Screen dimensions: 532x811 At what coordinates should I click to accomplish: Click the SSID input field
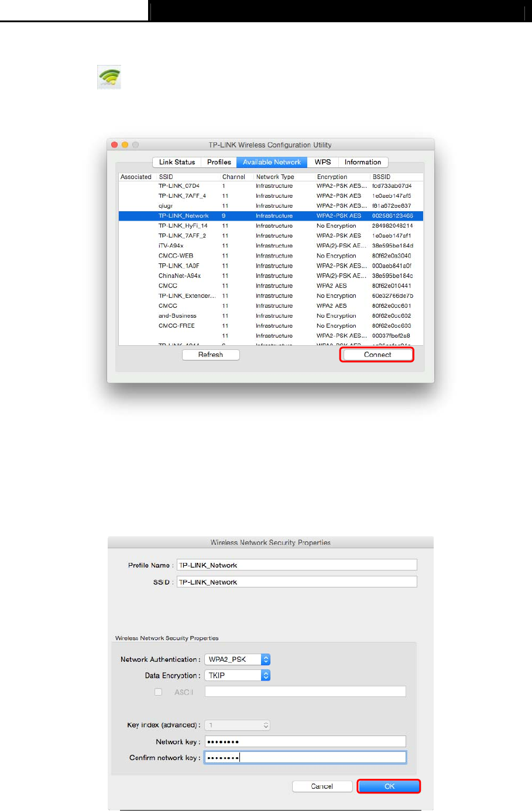click(x=297, y=582)
